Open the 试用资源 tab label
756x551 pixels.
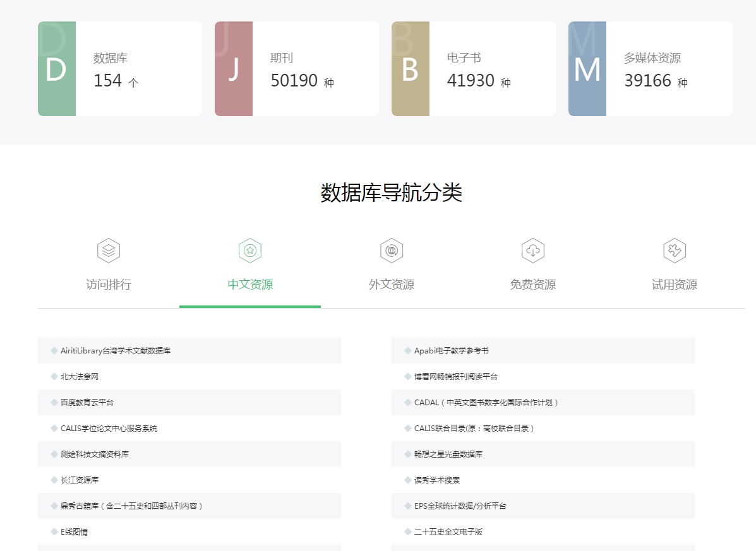[675, 285]
